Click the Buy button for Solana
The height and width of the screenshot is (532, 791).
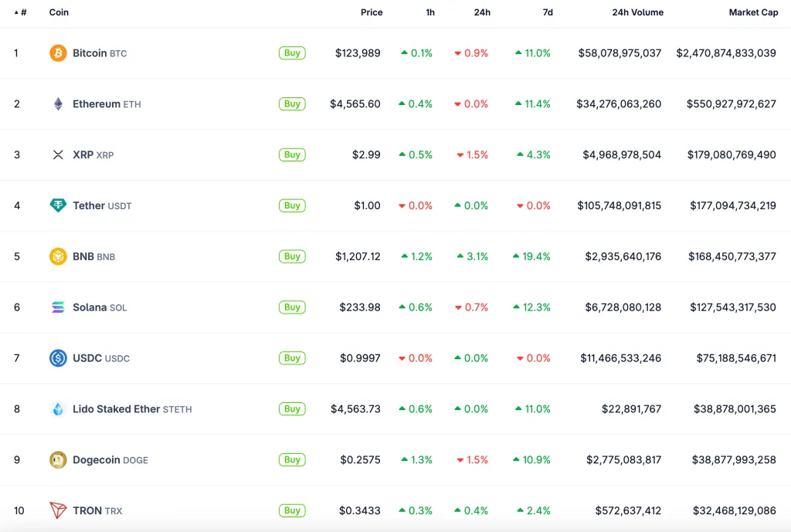292,307
